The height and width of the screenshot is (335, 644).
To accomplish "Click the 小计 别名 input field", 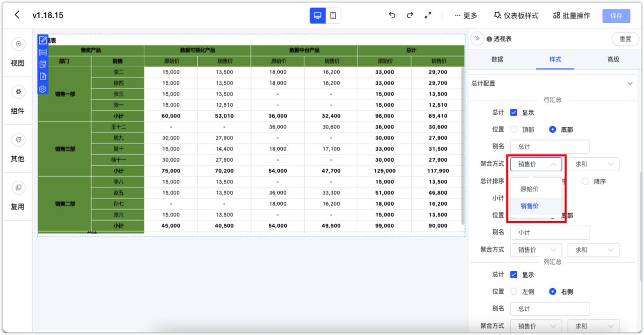I will [x=550, y=233].
